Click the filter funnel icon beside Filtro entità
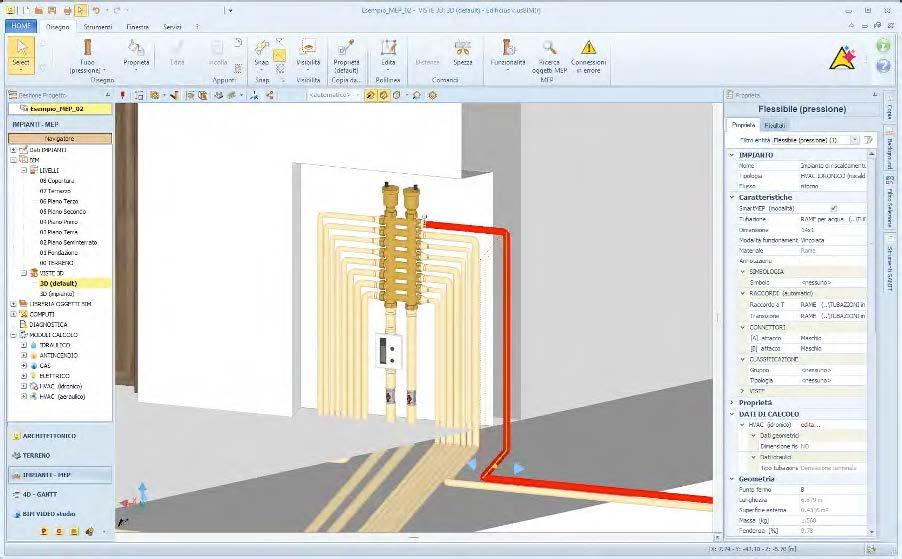 point(868,140)
